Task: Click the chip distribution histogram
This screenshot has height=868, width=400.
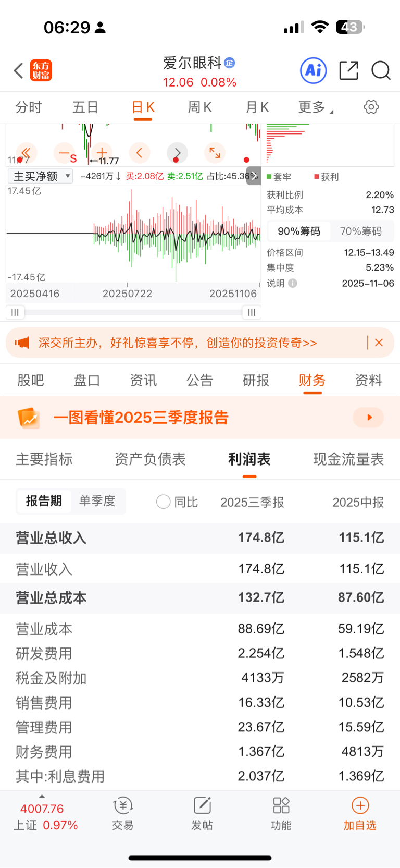Action: (330, 145)
